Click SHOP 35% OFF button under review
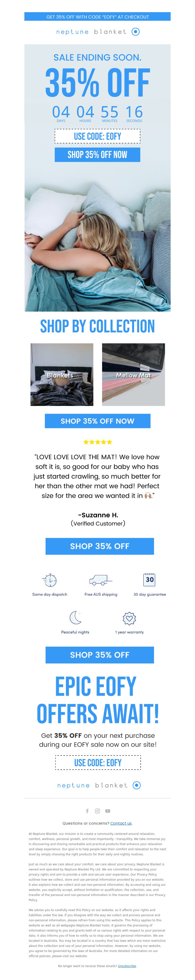This screenshot has height=980, width=195. pyautogui.click(x=100, y=546)
